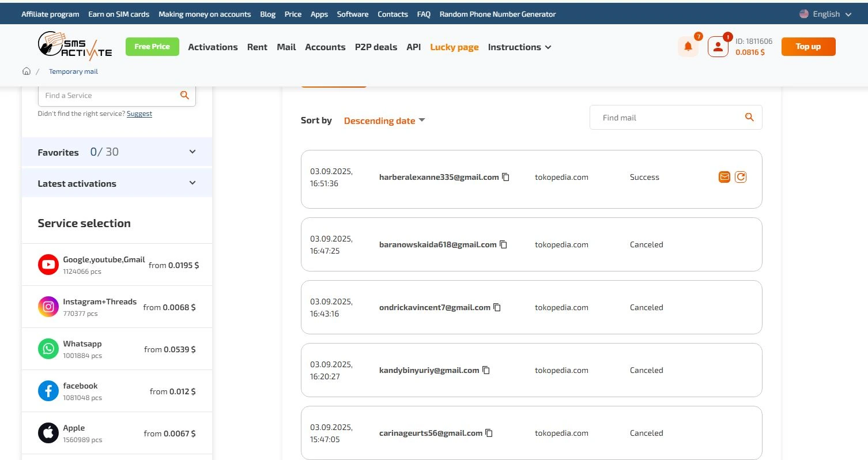
Task: Open the Instructions menu
Action: coord(519,47)
